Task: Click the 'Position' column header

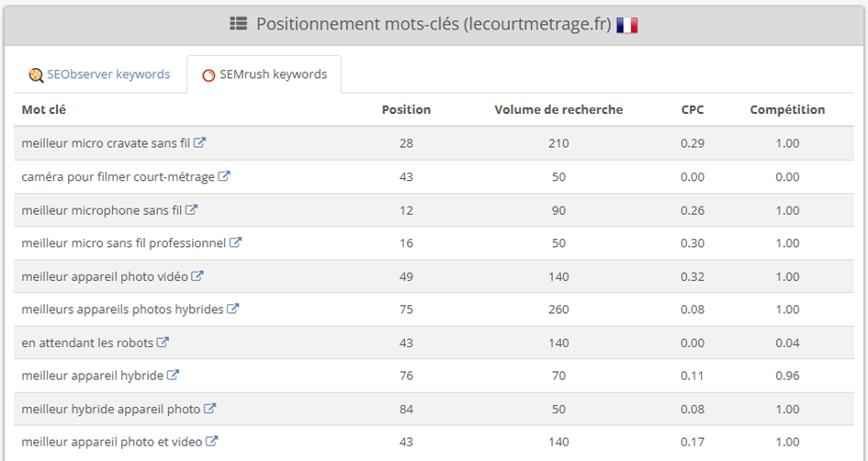Action: tap(406, 109)
